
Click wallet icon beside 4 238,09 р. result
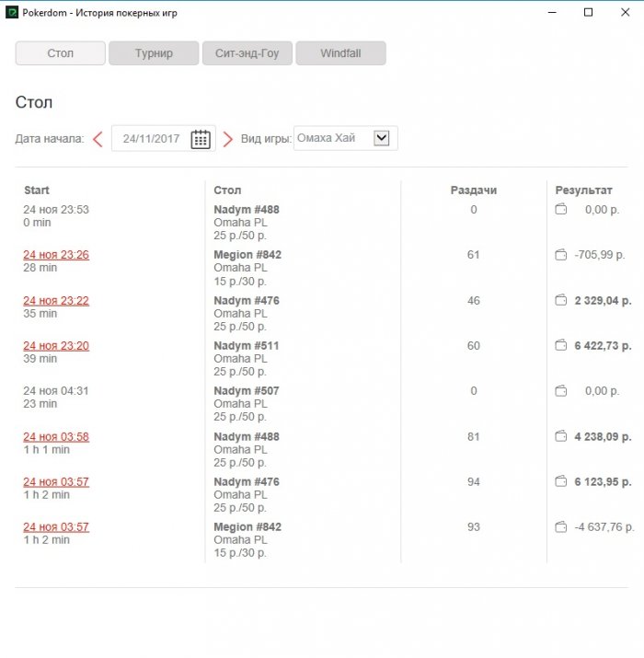[x=560, y=436]
